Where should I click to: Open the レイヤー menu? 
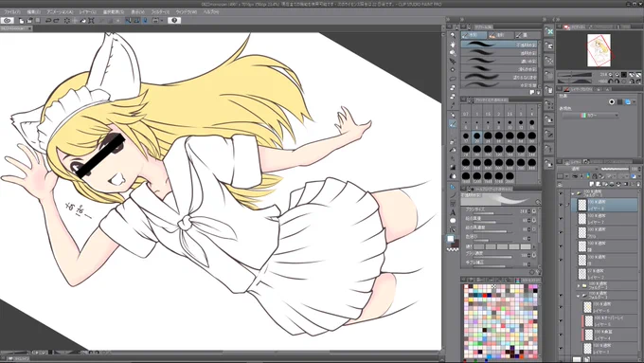(x=87, y=12)
